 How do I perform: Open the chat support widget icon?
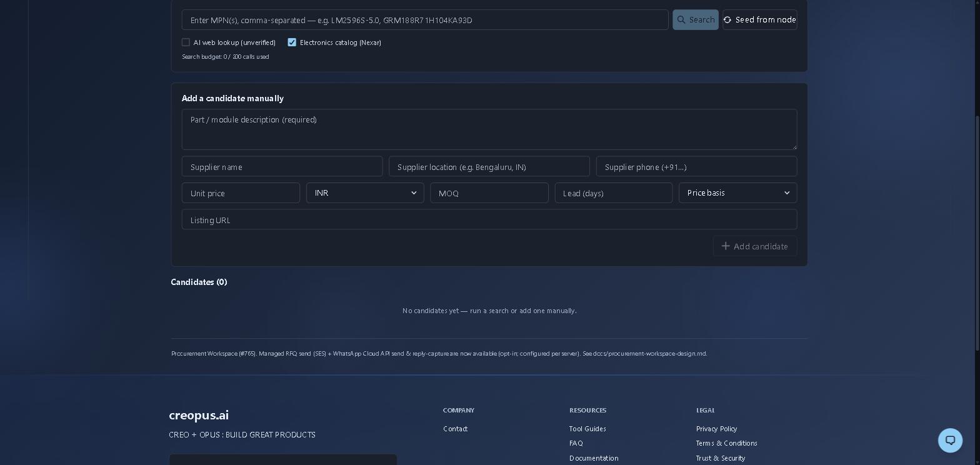(950, 440)
